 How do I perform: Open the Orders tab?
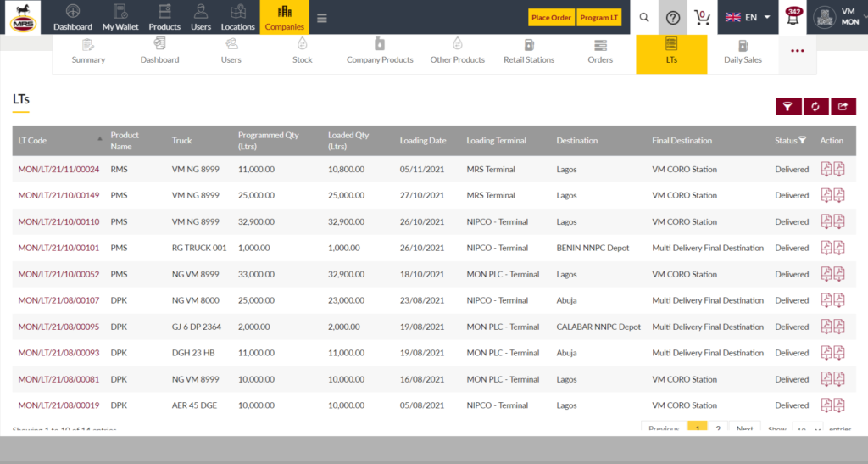click(600, 53)
